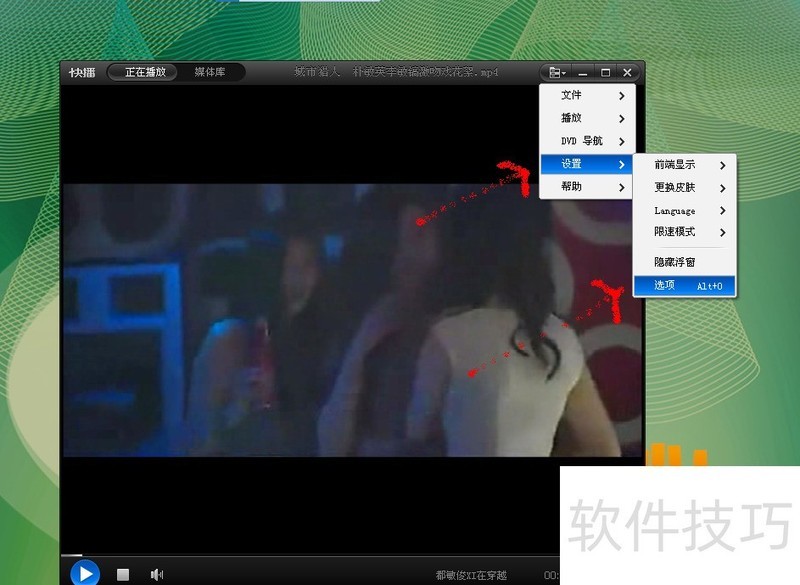Expand the 文件 submenu
Screen dimensions: 800x585
pos(587,96)
